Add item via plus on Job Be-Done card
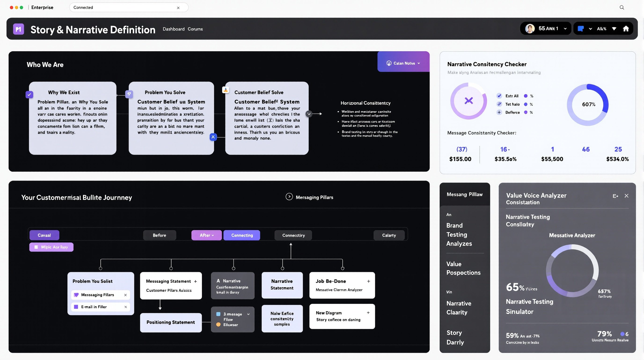The width and height of the screenshot is (644, 360). coord(368,281)
